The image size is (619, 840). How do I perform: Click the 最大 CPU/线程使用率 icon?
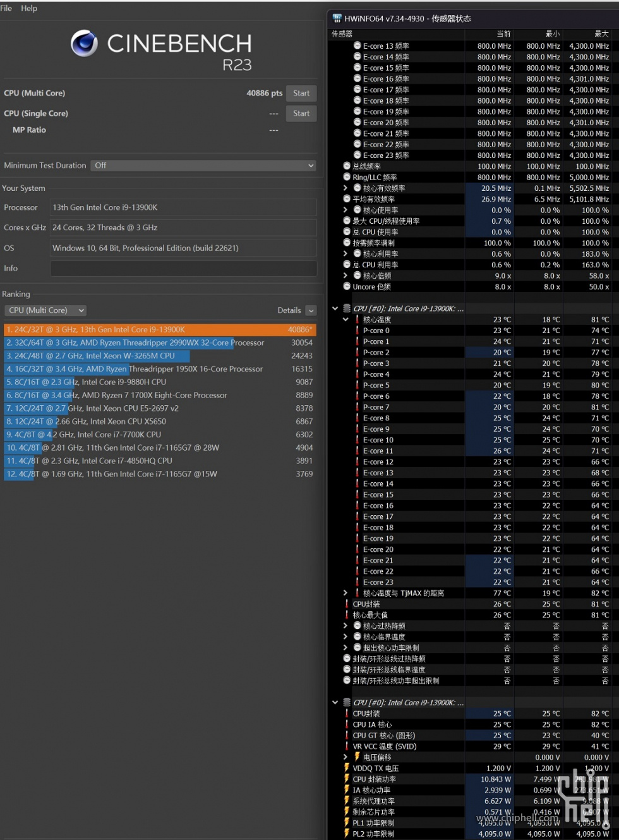tap(347, 221)
